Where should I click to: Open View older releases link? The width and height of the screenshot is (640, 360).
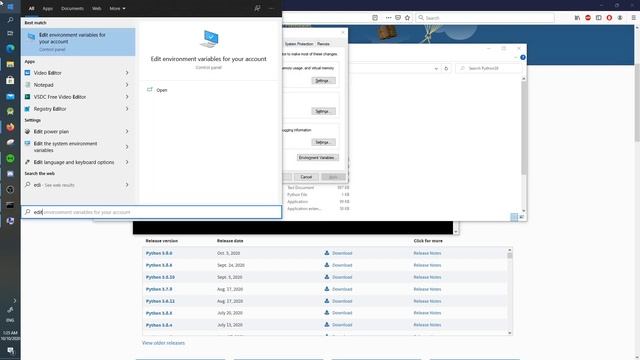click(x=163, y=343)
